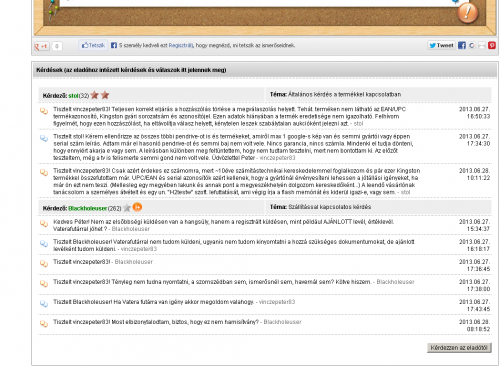Image resolution: width=500 pixels, height=366 pixels.
Task: Pin the item with the Pinterest icon
Action: pos(492,45)
